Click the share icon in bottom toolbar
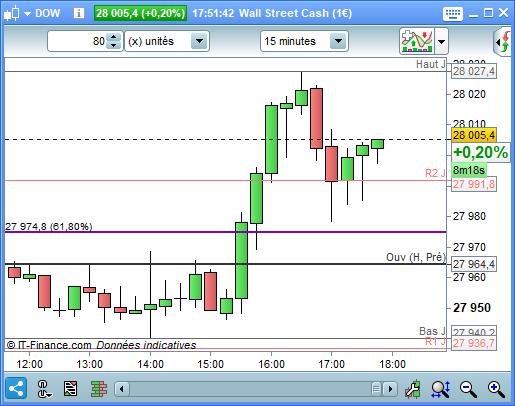 [16, 388]
